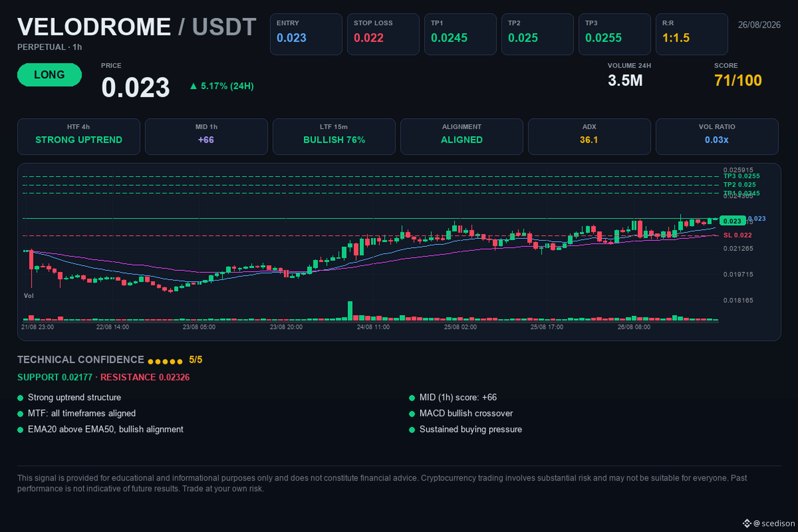Screen dimensions: 798x532
Task: Open the STOP LOSS 0.022 card
Action: 383,34
